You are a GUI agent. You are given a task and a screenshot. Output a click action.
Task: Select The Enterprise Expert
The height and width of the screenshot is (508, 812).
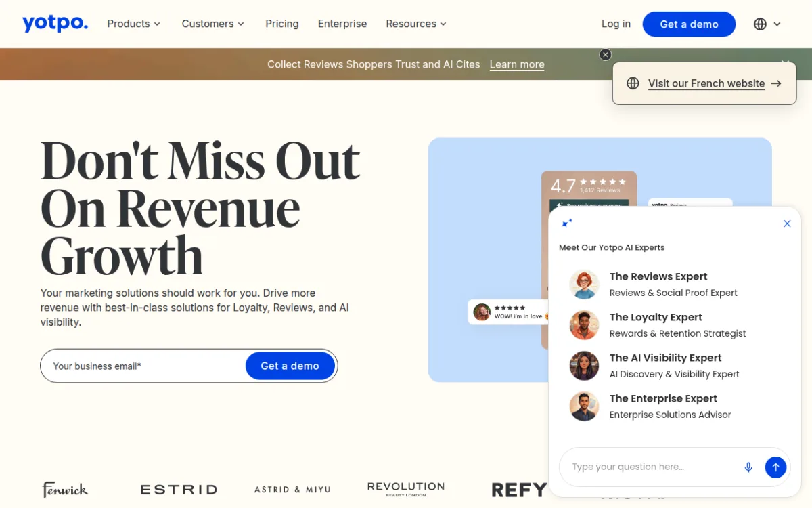[x=673, y=406]
